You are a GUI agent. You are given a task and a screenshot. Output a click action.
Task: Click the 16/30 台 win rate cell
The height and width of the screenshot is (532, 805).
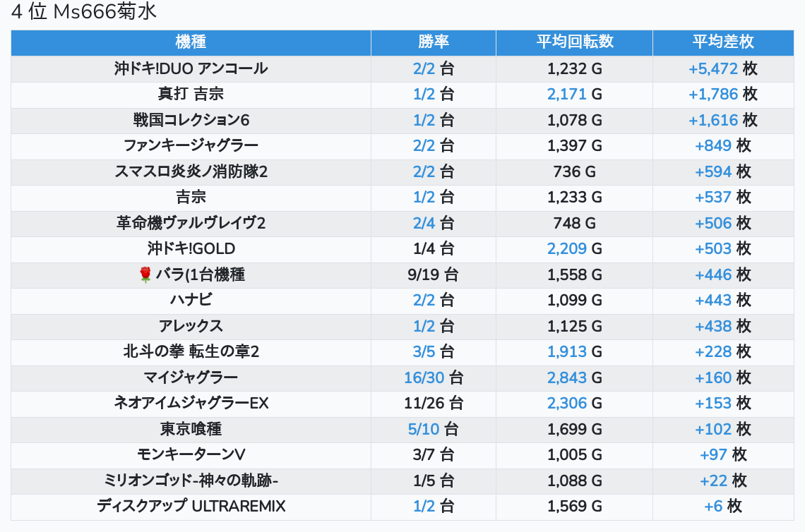(434, 378)
